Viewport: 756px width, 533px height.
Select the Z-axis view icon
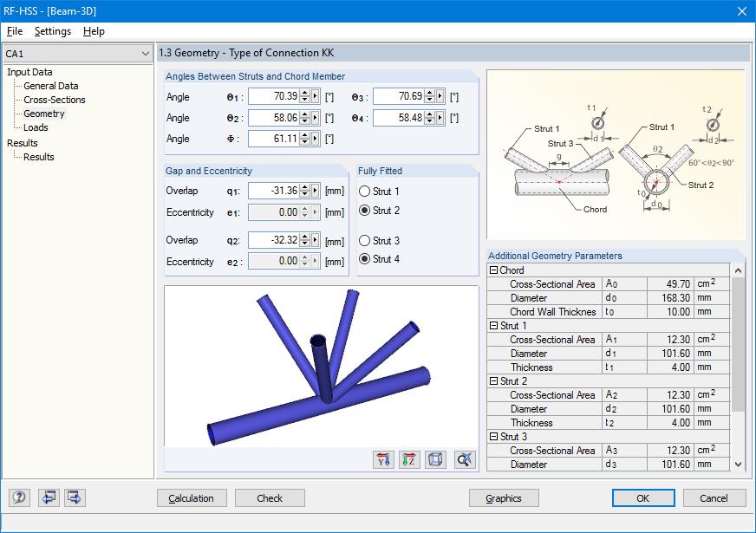point(409,459)
